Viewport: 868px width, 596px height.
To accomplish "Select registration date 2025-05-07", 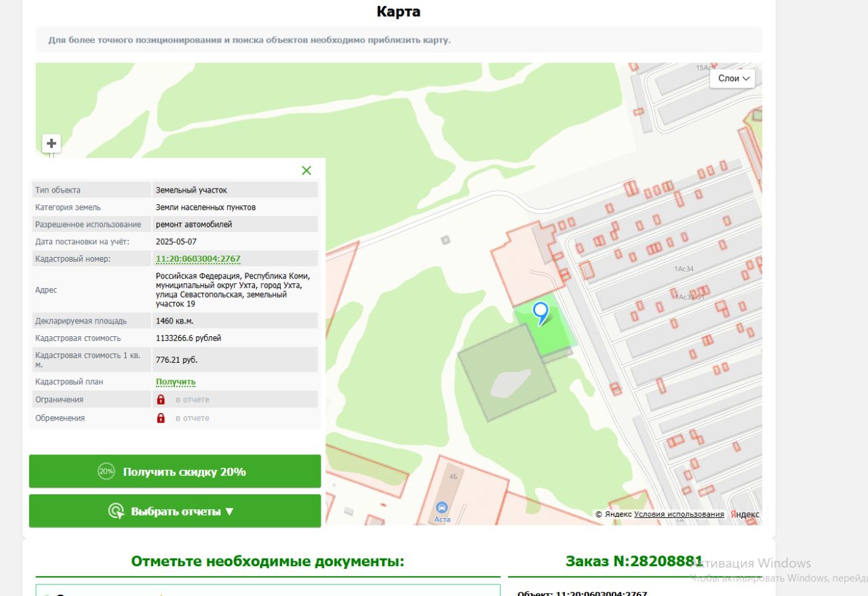I will click(176, 241).
